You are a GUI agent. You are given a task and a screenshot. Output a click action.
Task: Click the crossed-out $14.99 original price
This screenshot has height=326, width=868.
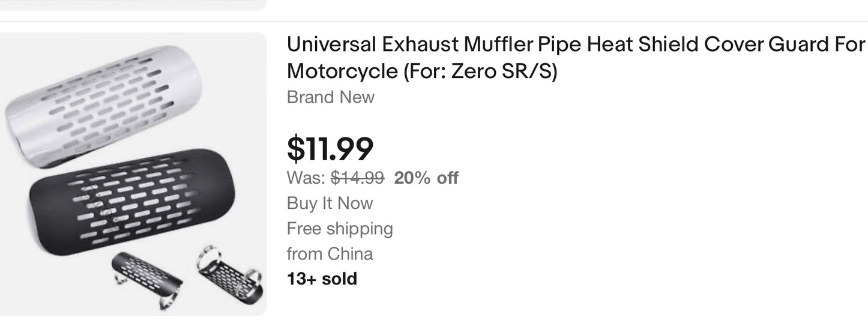(x=357, y=178)
